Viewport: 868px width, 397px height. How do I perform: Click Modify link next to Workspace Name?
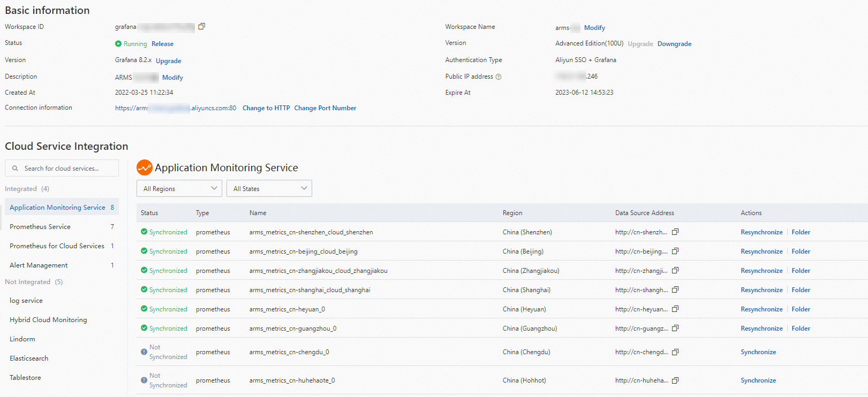pos(594,28)
